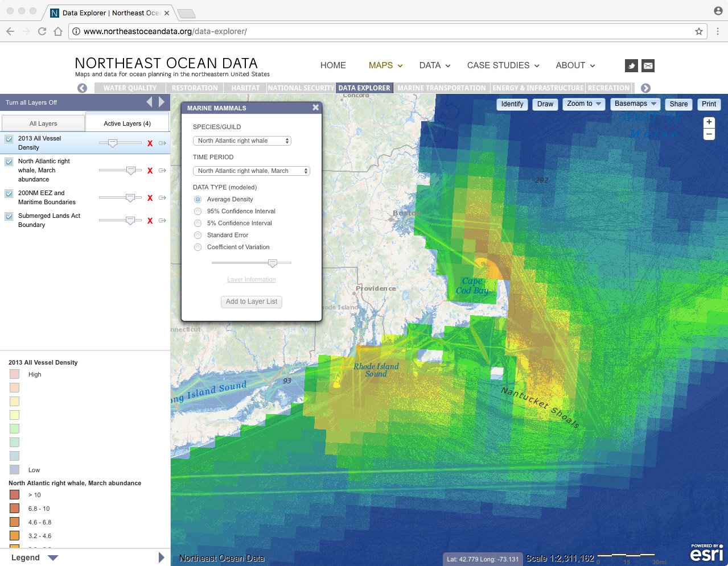
Task: Open the email envelope icon
Action: [x=648, y=65]
